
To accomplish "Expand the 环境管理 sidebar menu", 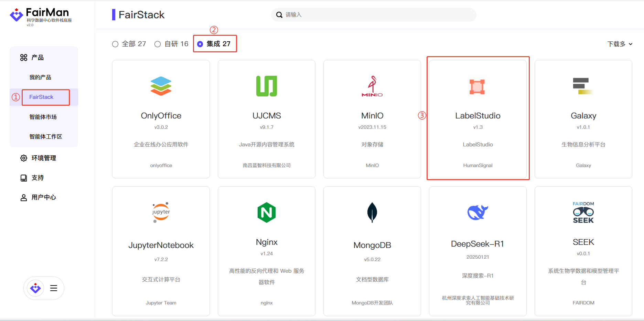I will (x=43, y=158).
